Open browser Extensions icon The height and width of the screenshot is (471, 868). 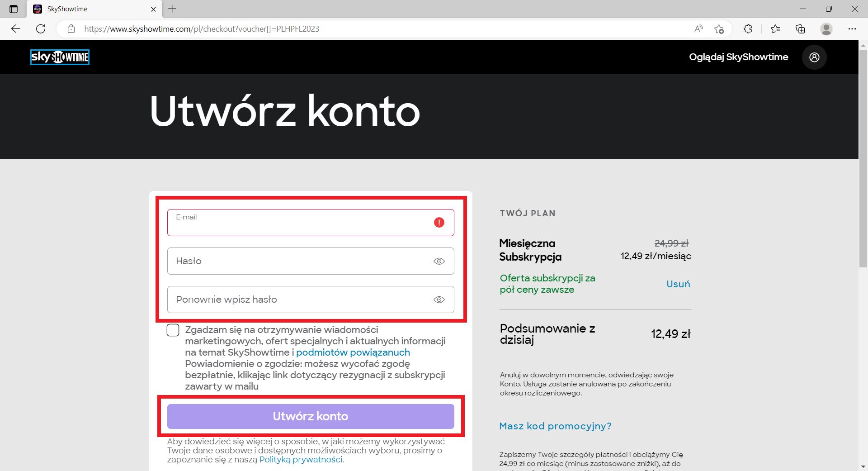[748, 29]
